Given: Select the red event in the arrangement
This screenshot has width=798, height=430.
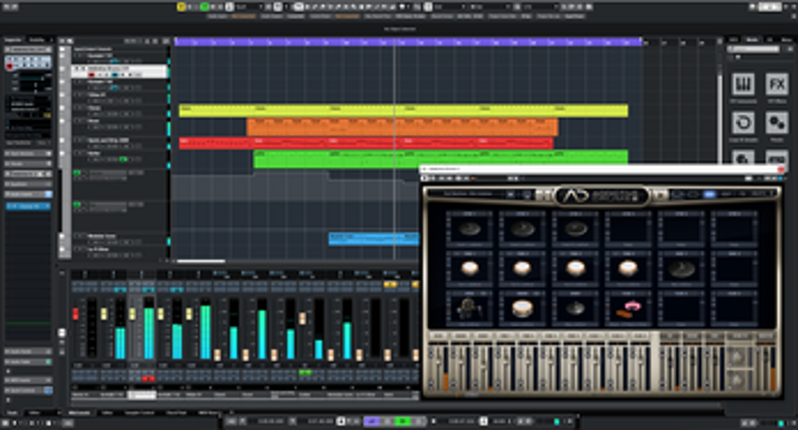Looking at the screenshot, I should pos(366,143).
